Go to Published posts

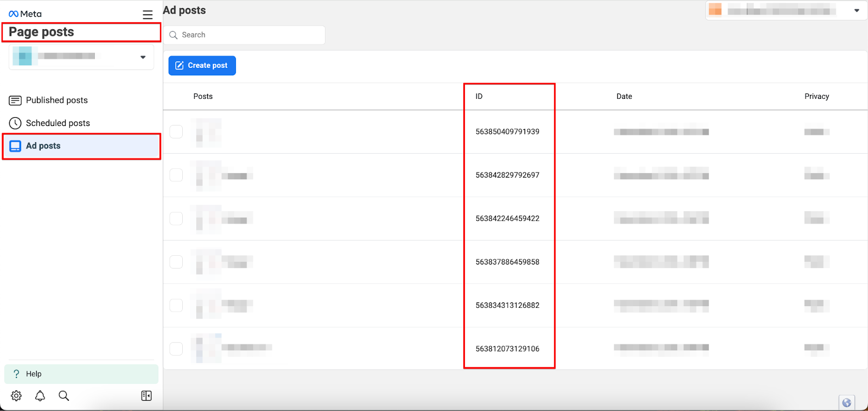click(56, 100)
